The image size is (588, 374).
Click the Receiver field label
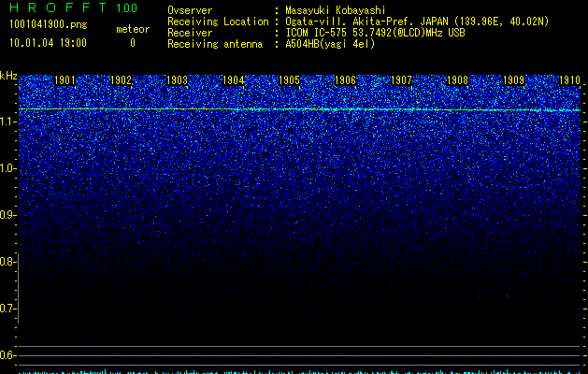(190, 33)
